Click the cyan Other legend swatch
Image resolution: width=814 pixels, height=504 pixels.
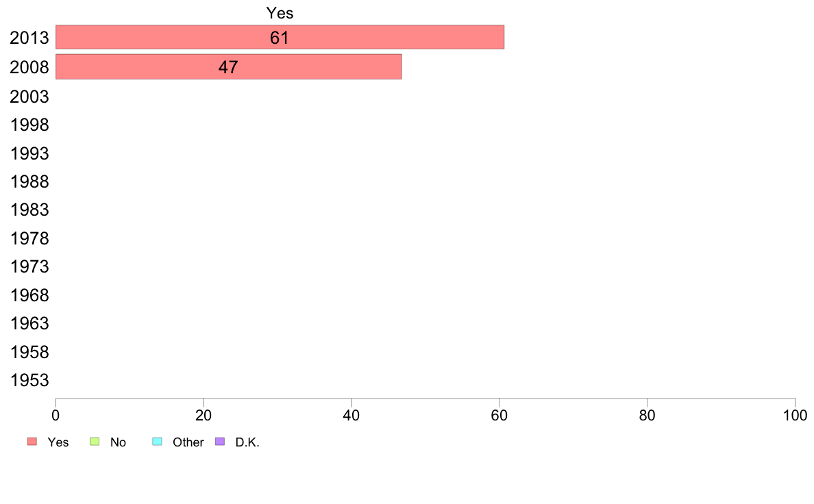coord(158,442)
